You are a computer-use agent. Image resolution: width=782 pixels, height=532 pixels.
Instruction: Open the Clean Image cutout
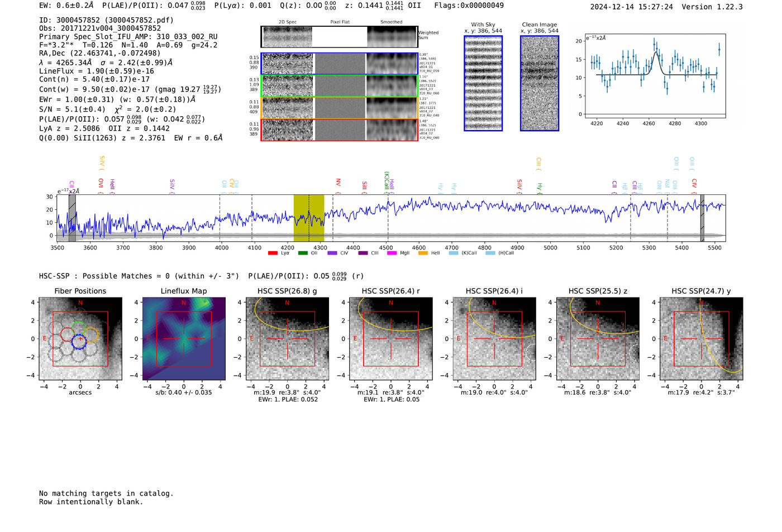pyautogui.click(x=540, y=83)
